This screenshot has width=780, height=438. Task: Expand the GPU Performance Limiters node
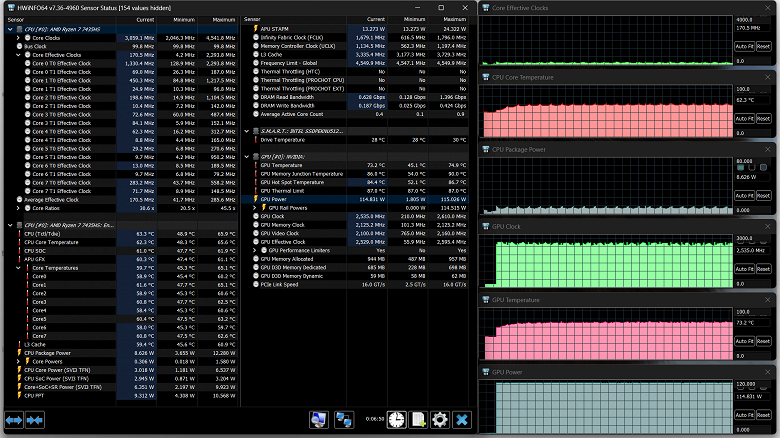click(255, 250)
